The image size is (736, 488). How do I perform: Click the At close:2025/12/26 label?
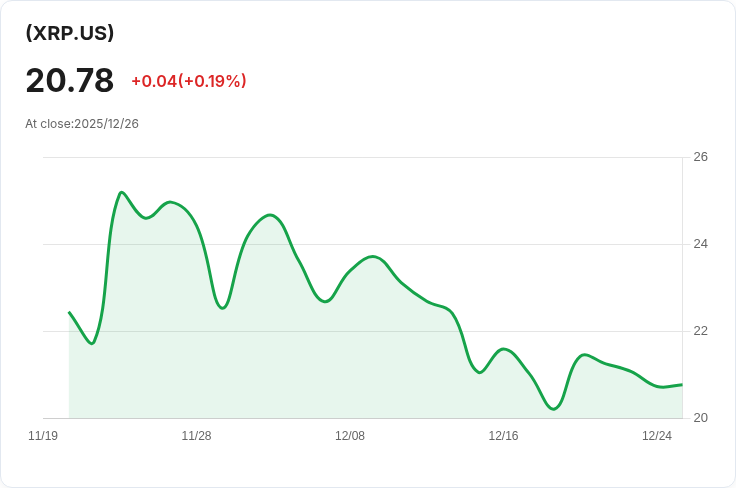[82, 124]
